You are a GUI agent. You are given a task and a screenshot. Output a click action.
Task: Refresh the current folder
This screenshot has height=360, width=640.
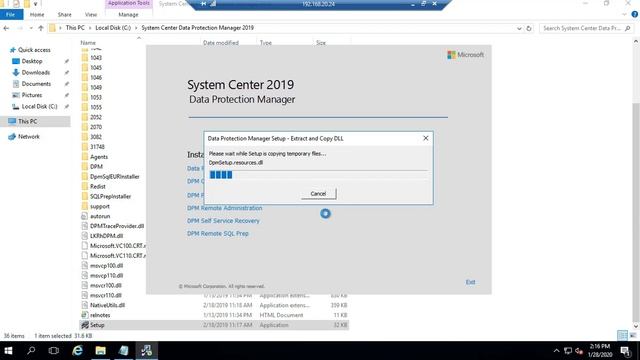(x=529, y=29)
